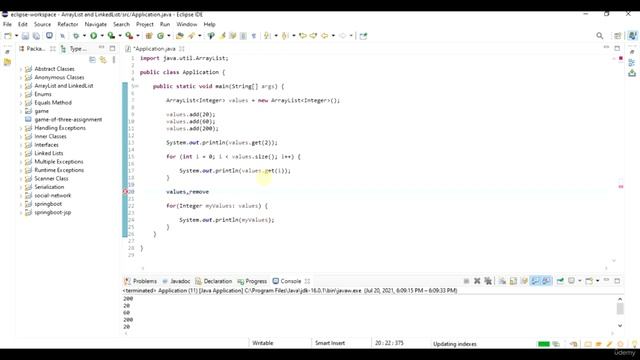This screenshot has width=640, height=360.
Task: Open the New file dropdown arrow
Action: point(16,36)
